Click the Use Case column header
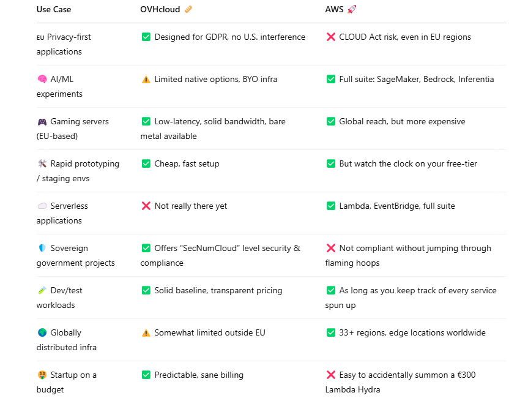This screenshot has height=420, width=528. 54,9
